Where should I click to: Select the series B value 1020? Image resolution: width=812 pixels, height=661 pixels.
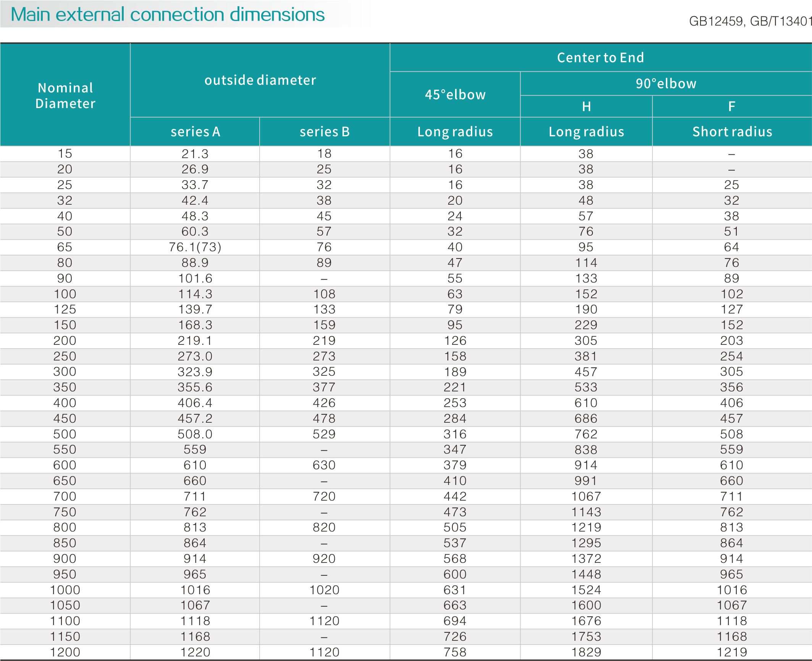[x=324, y=590]
